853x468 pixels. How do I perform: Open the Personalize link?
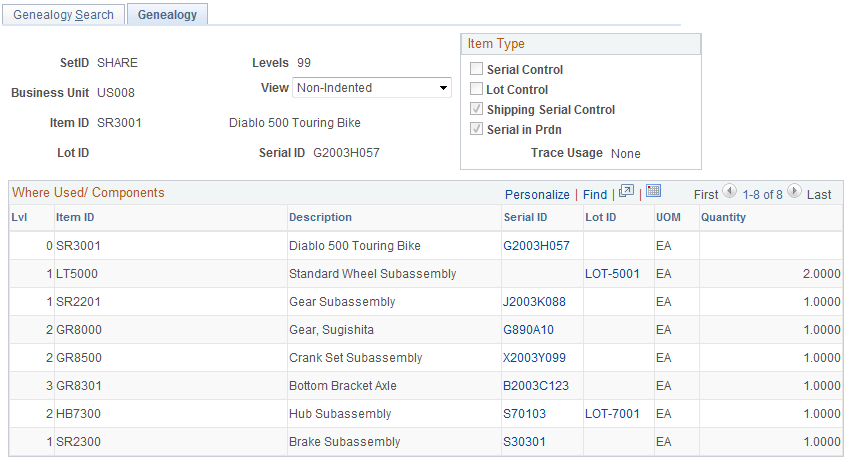(537, 195)
